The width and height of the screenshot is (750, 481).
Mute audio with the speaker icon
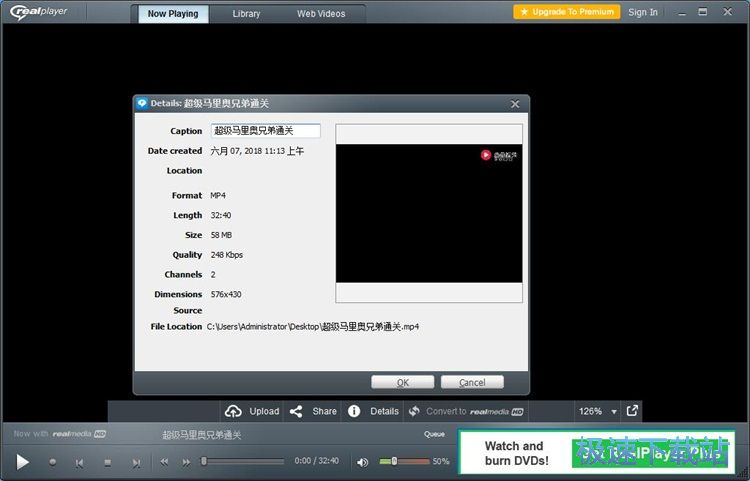tap(363, 462)
